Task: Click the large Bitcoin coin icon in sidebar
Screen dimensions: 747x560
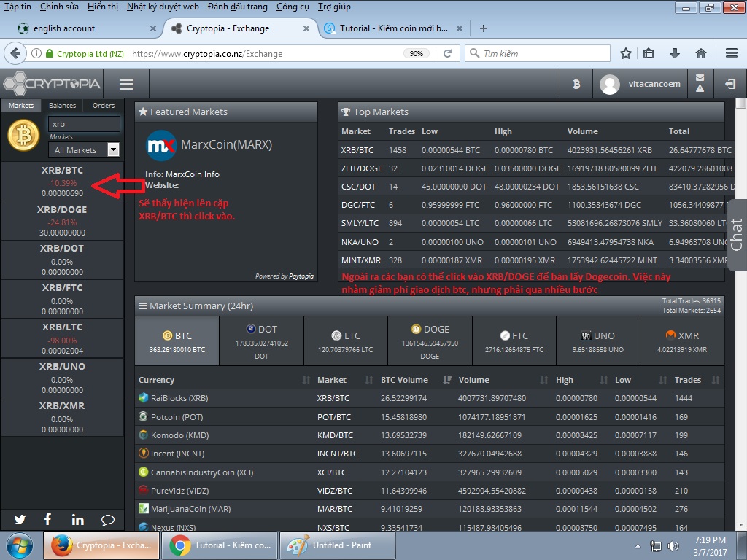Action: [23, 136]
